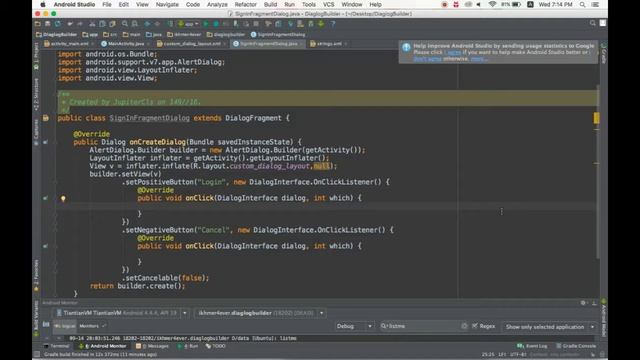Open the Gradle Console button
This screenshot has height=360, width=640.
point(576,346)
